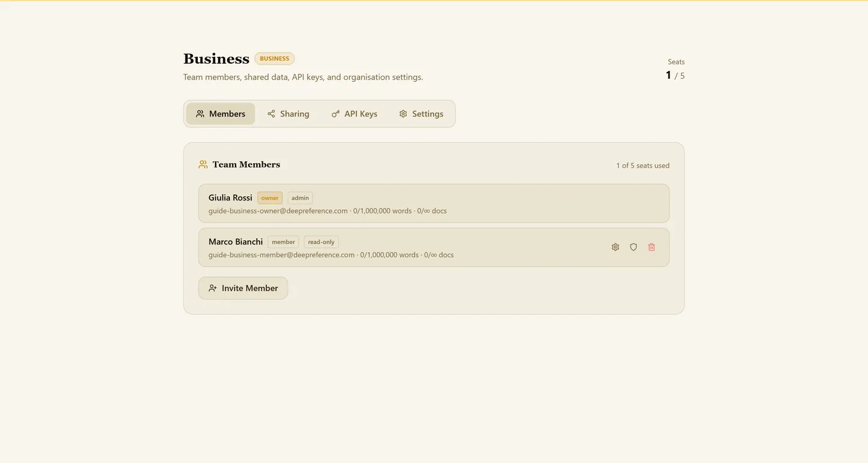Remove Marco Bianchi using the trash icon
This screenshot has width=868, height=463.
click(652, 247)
